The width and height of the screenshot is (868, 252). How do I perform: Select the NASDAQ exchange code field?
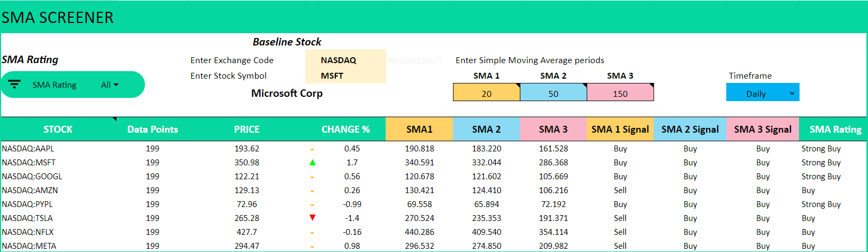(x=345, y=60)
